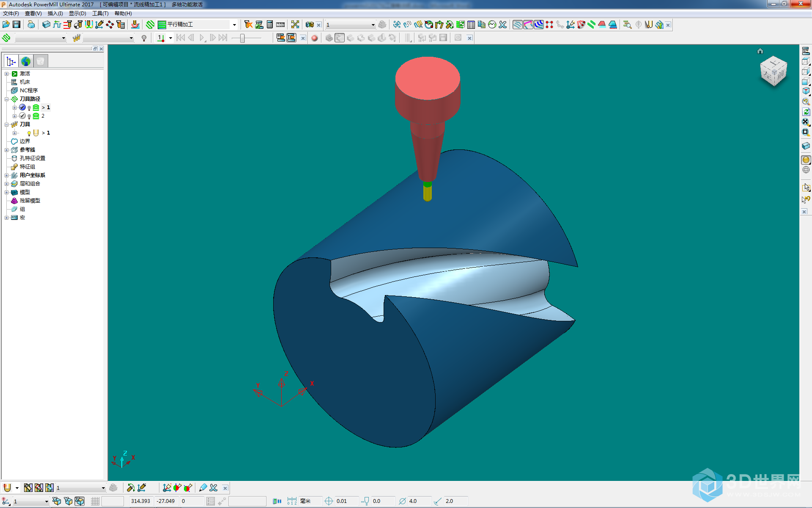Expand toolpath 2 tree node
Screen dimensions: 812x508
point(14,116)
